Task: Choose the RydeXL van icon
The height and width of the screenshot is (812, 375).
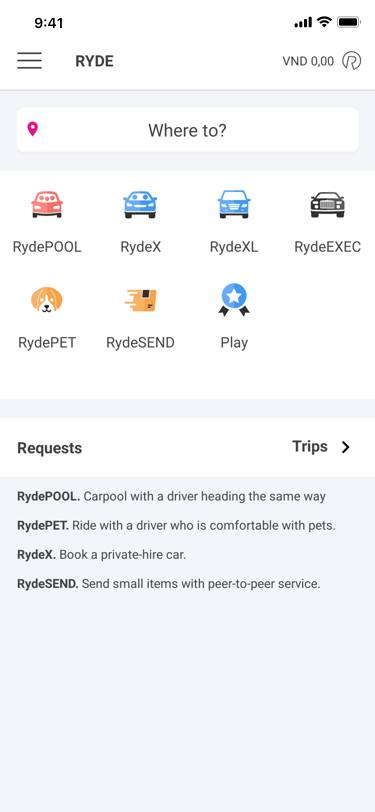Action: pyautogui.click(x=234, y=204)
